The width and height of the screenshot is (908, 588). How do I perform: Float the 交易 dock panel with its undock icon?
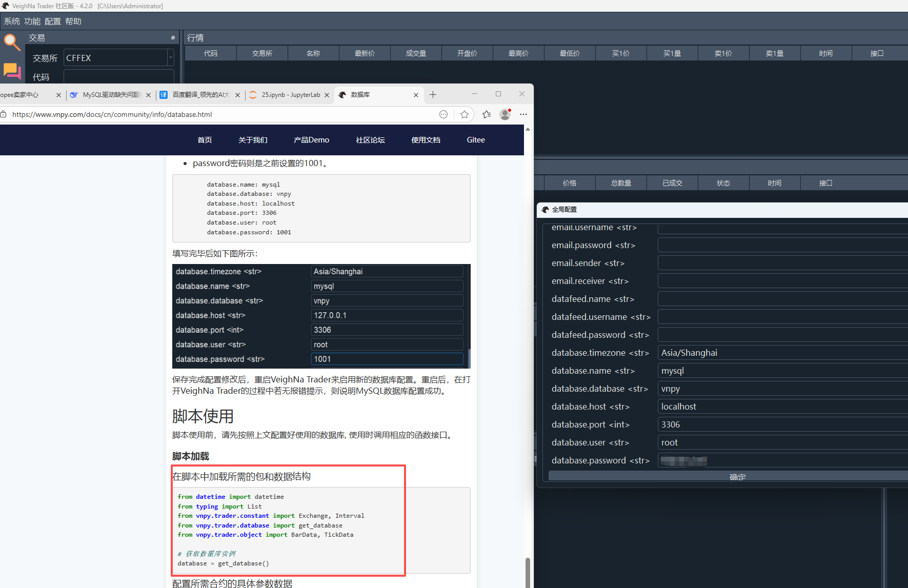tap(173, 38)
